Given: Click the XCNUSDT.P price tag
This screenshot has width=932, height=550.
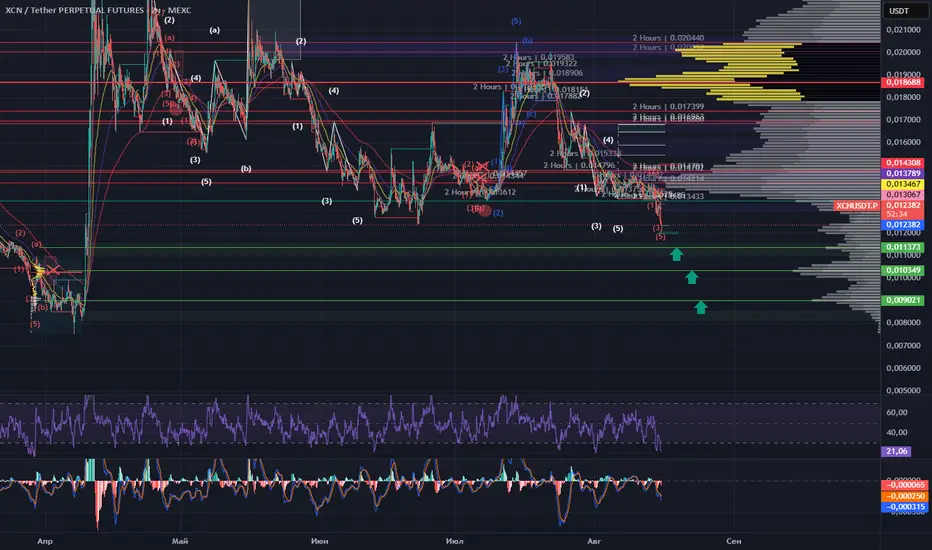Looking at the screenshot, I should [857, 206].
